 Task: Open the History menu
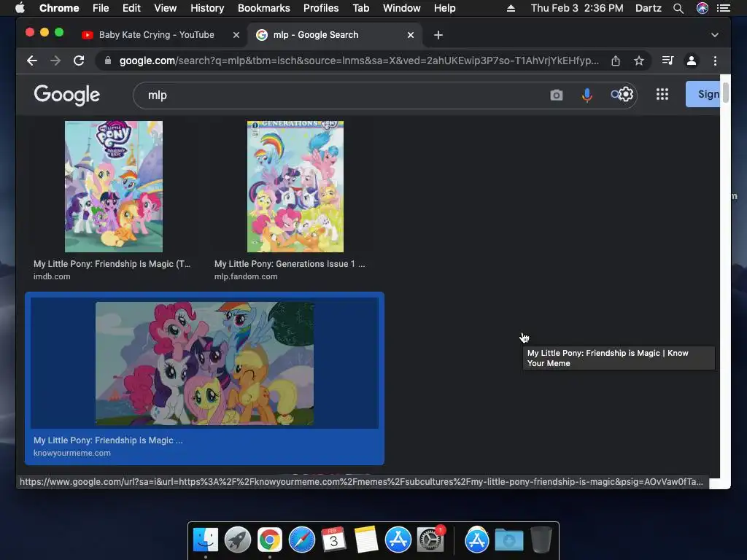207,8
